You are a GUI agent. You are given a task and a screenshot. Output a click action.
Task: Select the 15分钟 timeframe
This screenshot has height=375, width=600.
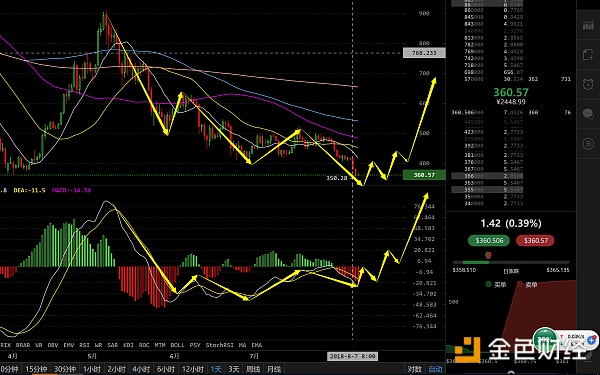(36, 369)
